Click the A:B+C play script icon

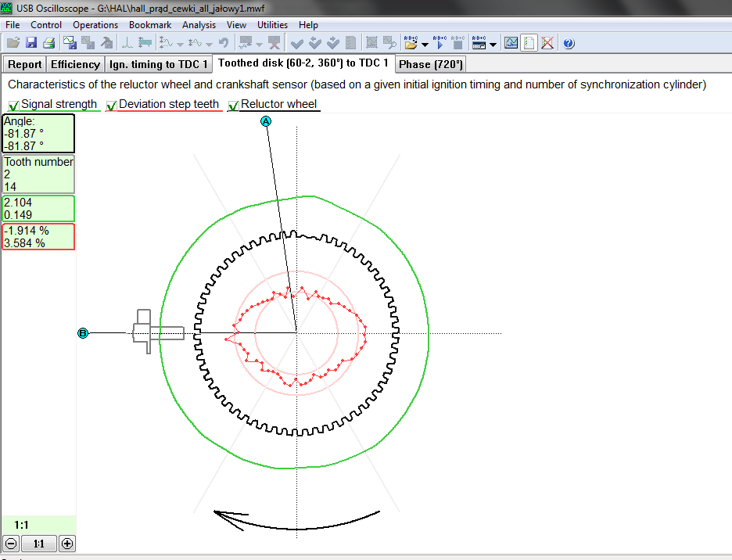[440, 43]
